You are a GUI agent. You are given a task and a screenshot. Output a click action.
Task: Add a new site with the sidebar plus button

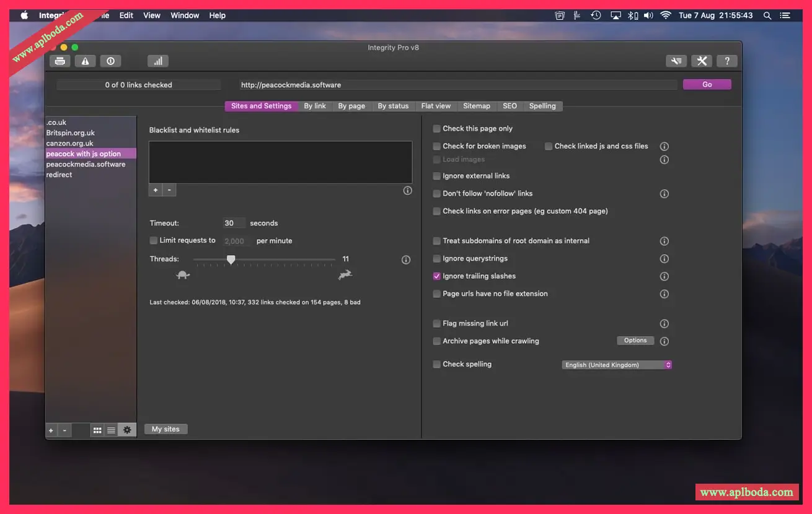pyautogui.click(x=51, y=430)
